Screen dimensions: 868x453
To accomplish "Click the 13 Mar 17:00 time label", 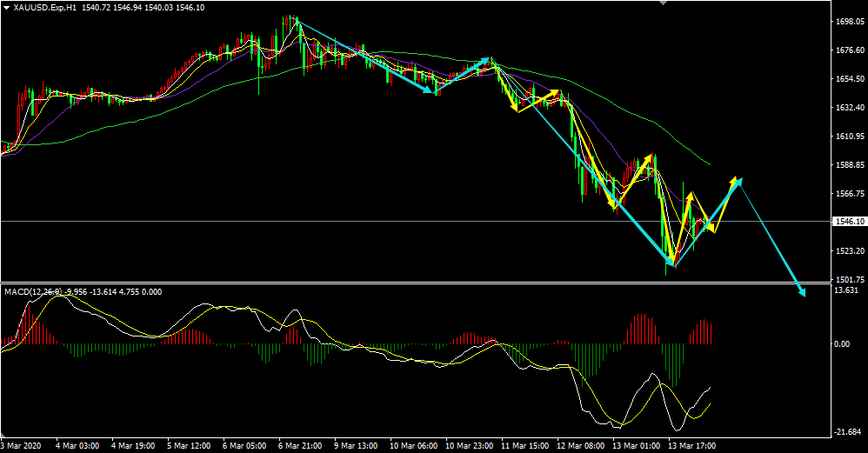I will pyautogui.click(x=691, y=446).
